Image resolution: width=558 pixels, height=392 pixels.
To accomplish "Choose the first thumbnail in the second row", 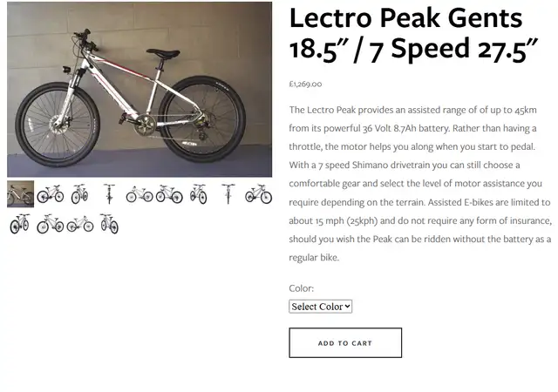I will [x=21, y=224].
